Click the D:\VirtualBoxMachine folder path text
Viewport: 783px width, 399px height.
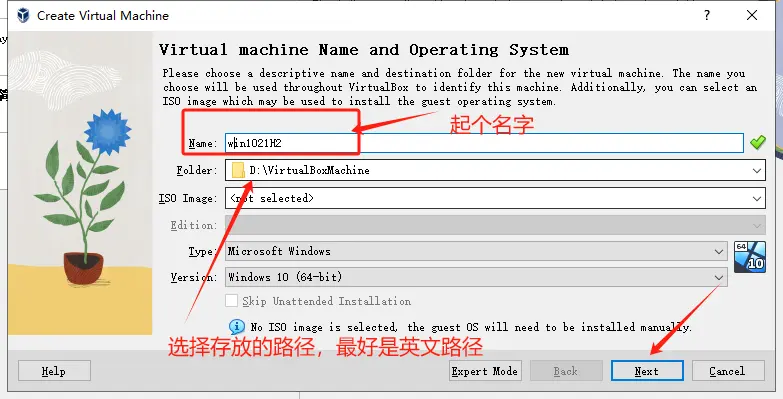click(310, 170)
